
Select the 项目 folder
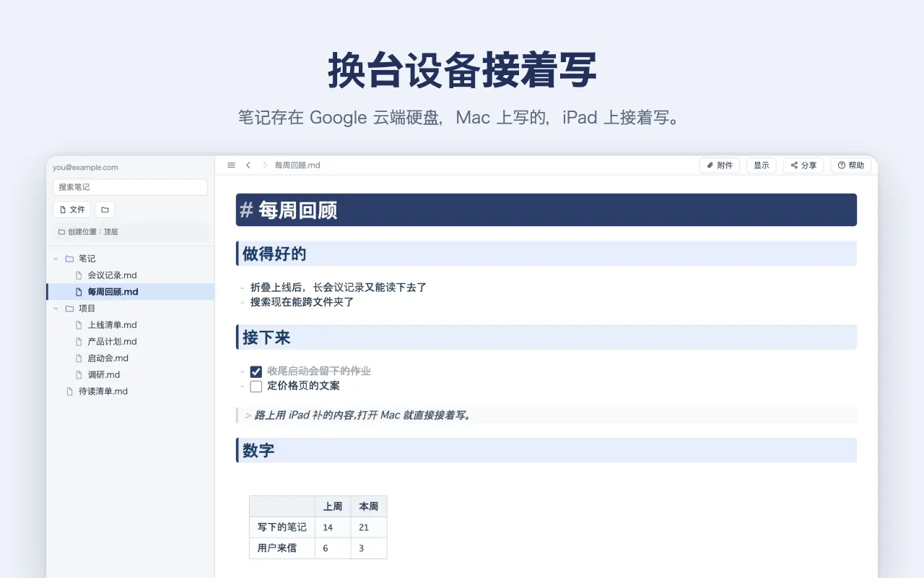coord(130,309)
